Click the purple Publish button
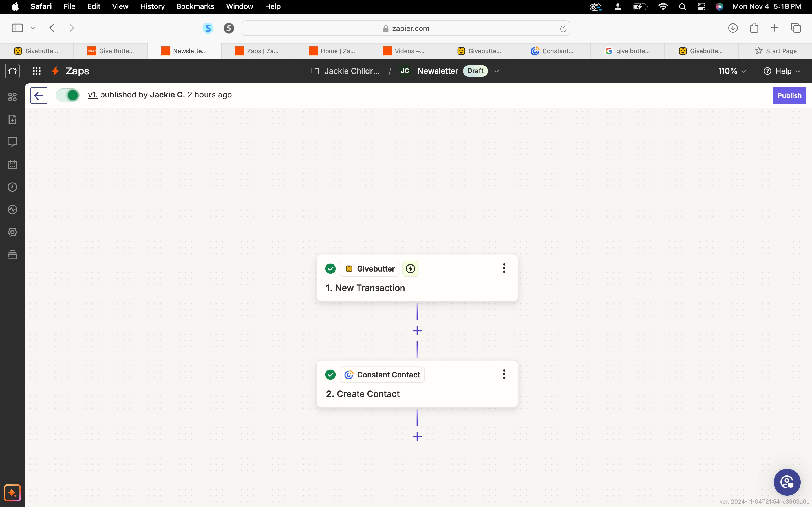 click(789, 95)
